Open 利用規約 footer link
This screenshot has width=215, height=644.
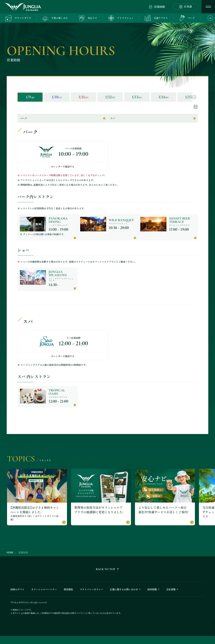coord(68,589)
